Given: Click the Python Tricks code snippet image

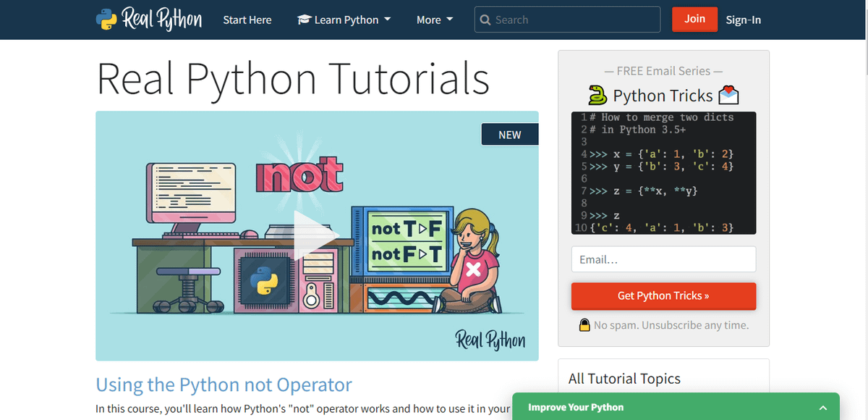Looking at the screenshot, I should pos(663,172).
